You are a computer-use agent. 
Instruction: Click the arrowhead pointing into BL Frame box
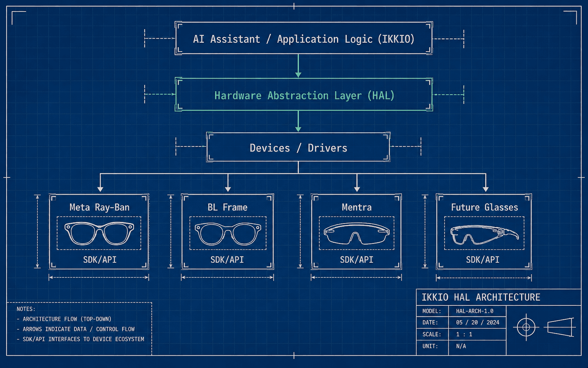pyautogui.click(x=228, y=189)
